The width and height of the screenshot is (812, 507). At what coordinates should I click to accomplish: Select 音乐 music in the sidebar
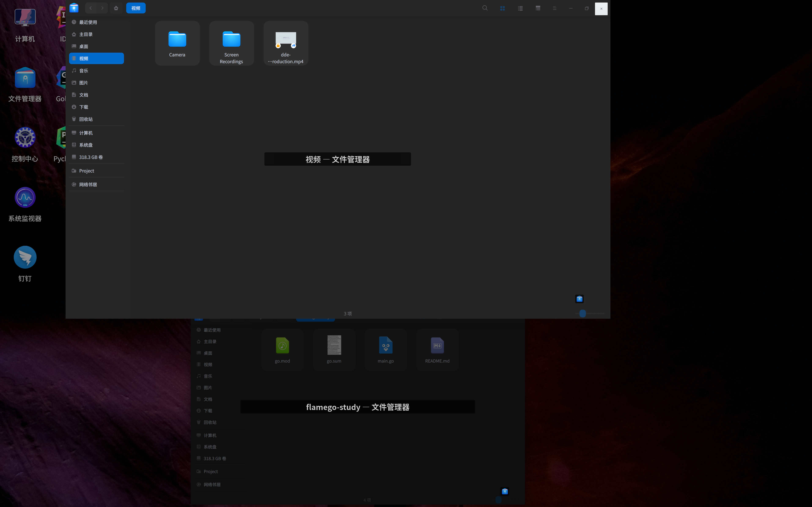[x=84, y=71]
